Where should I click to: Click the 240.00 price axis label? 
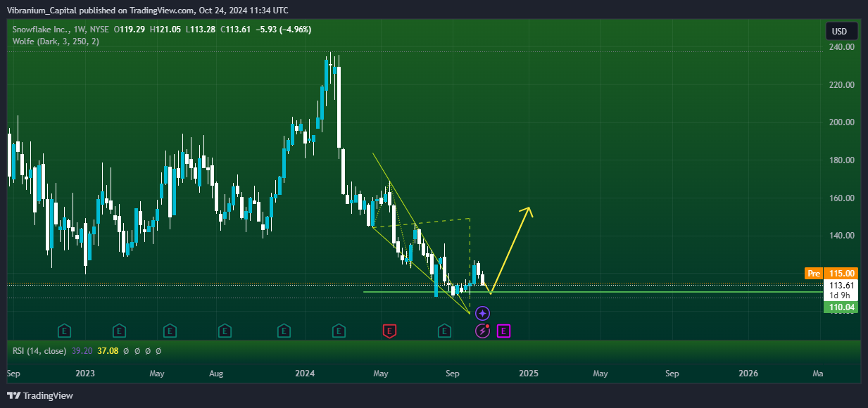coord(841,47)
